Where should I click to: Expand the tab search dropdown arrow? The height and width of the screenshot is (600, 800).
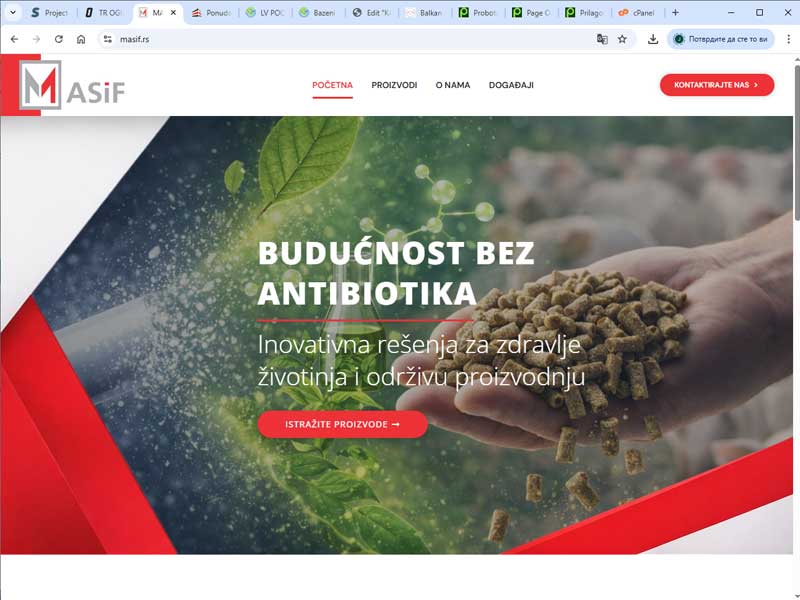click(13, 13)
